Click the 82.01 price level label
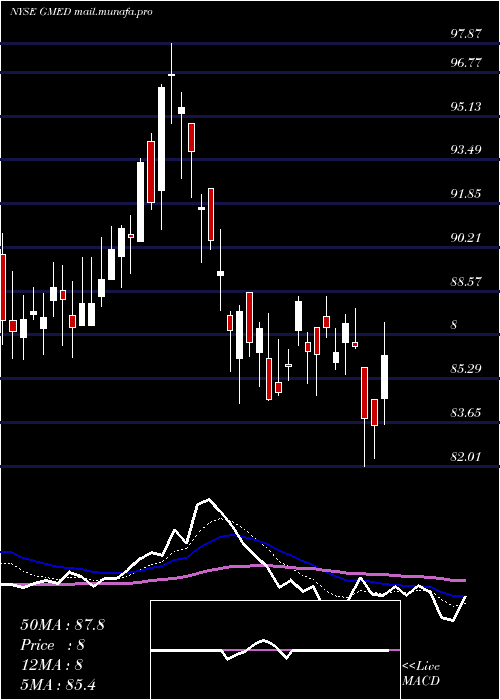The width and height of the screenshot is (500, 700). (x=466, y=457)
